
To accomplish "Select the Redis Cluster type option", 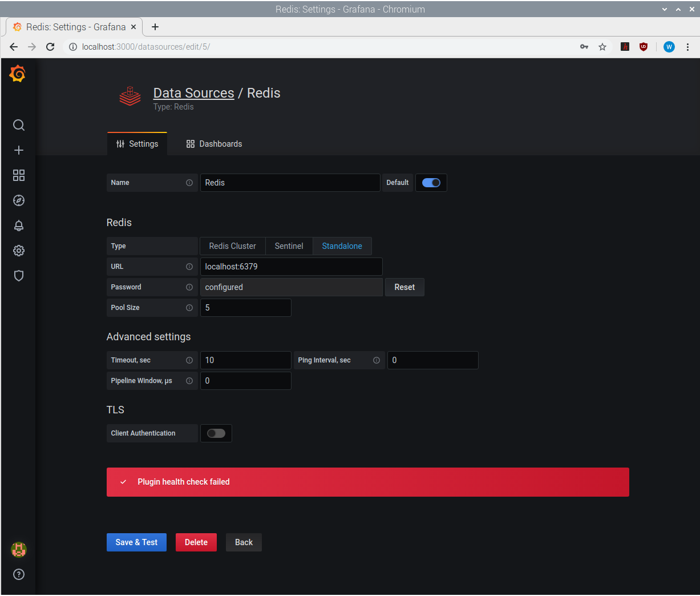I will [x=232, y=245].
